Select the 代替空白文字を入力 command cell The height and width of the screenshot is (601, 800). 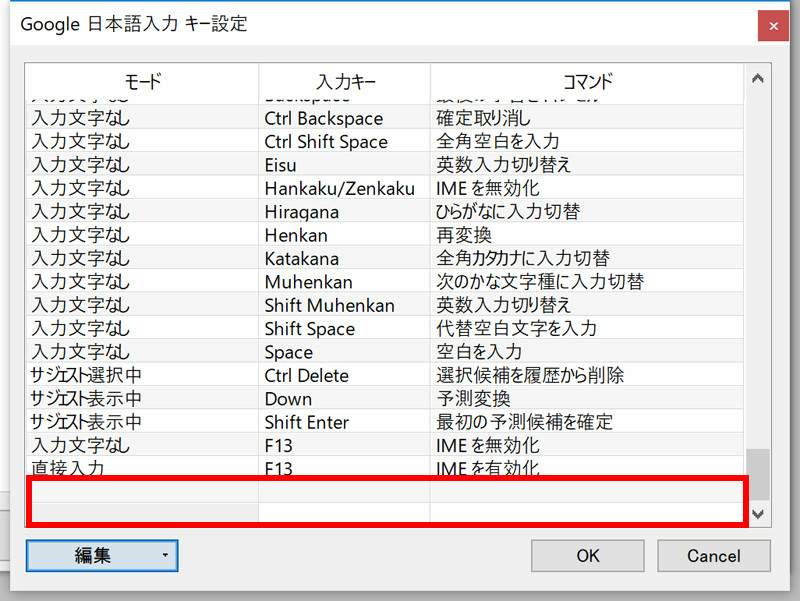click(587, 329)
